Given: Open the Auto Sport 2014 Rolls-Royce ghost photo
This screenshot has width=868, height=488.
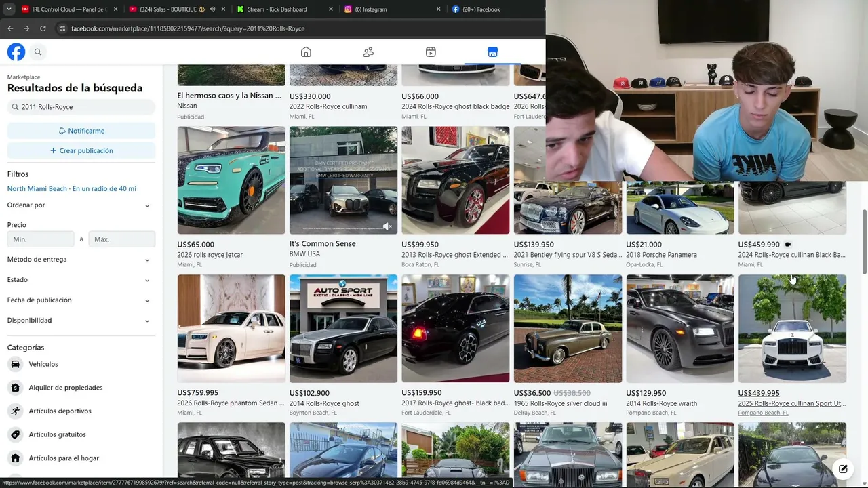Looking at the screenshot, I should pyautogui.click(x=344, y=329).
